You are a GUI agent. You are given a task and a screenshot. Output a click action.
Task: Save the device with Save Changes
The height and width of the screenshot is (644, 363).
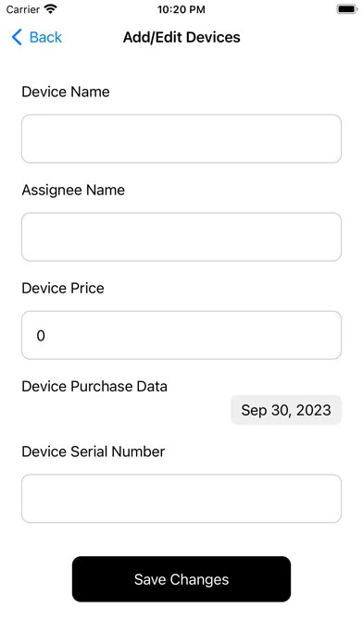(181, 579)
